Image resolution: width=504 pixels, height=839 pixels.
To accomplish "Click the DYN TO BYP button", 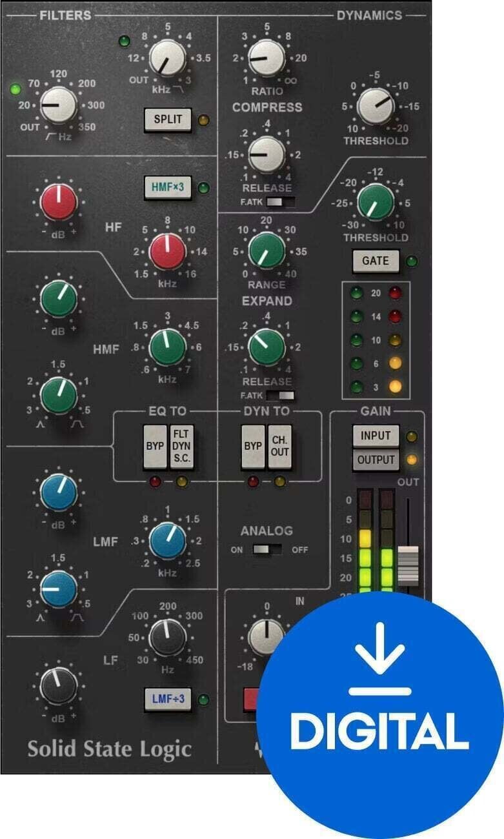I will 253,446.
